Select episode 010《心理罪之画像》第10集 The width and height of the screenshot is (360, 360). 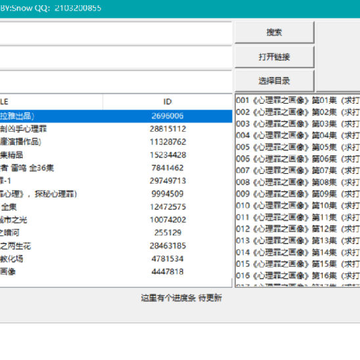coord(298,205)
